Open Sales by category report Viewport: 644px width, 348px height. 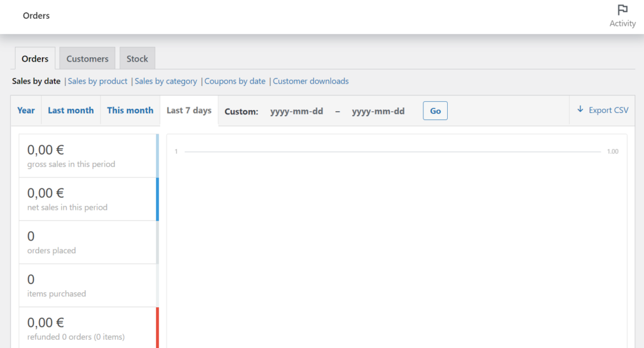pyautogui.click(x=166, y=81)
